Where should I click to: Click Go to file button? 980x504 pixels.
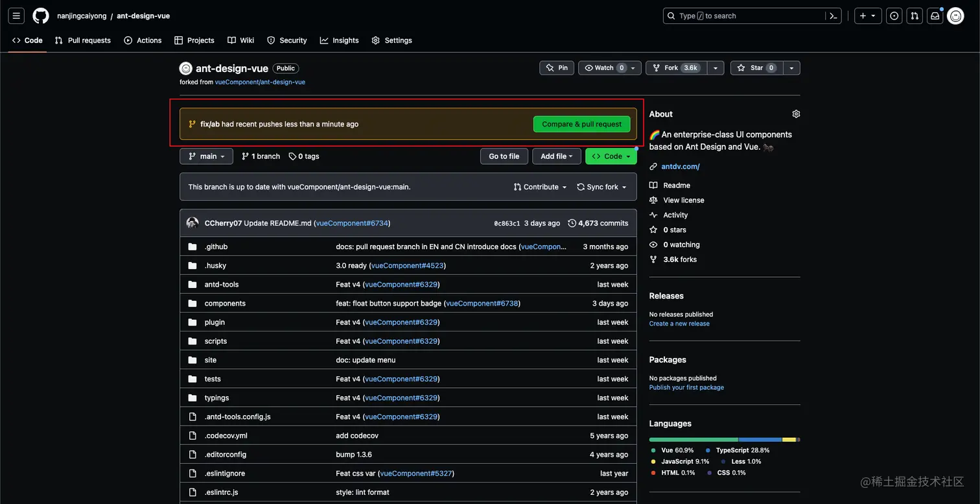coord(504,156)
